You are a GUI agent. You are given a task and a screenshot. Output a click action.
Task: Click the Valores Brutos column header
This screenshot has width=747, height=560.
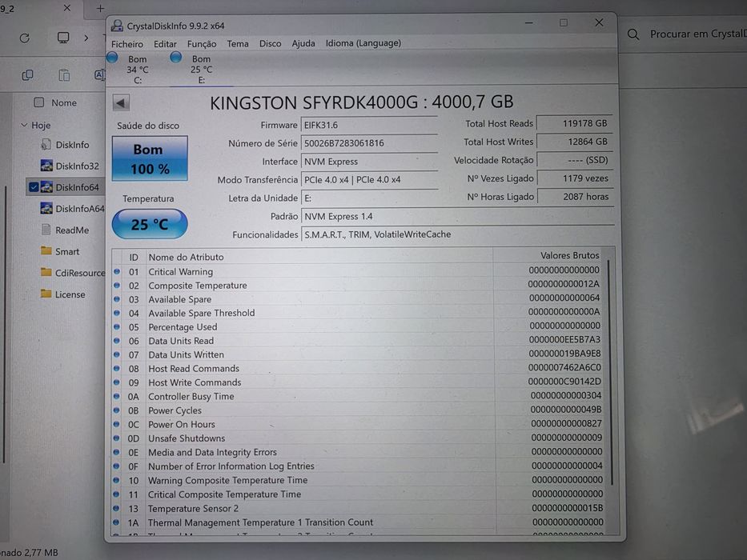[548, 256]
